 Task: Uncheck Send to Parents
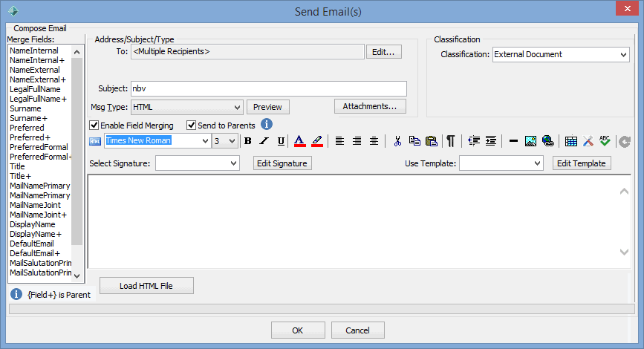coord(191,125)
